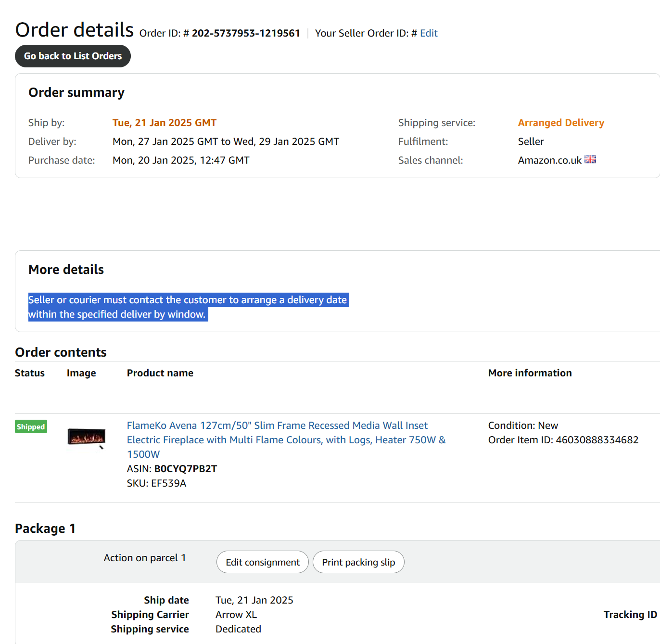The image size is (660, 644).
Task: Click the Arranged Delivery shipping service text
Action: click(561, 123)
